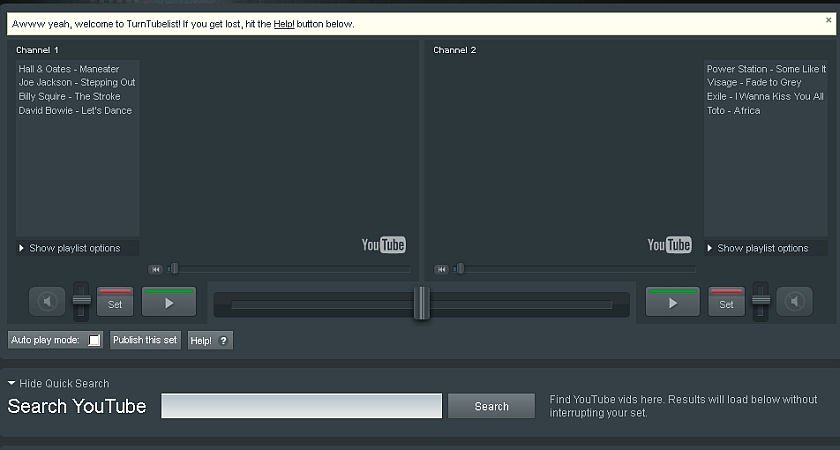Click the Channel 1 YouTube logo
840x450 pixels.
[383, 245]
